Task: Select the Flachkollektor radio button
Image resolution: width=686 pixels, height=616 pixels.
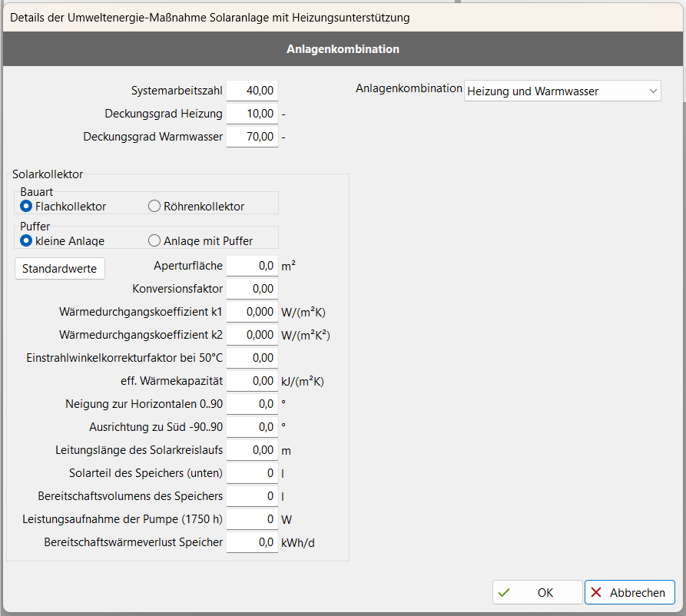Action: [26, 206]
